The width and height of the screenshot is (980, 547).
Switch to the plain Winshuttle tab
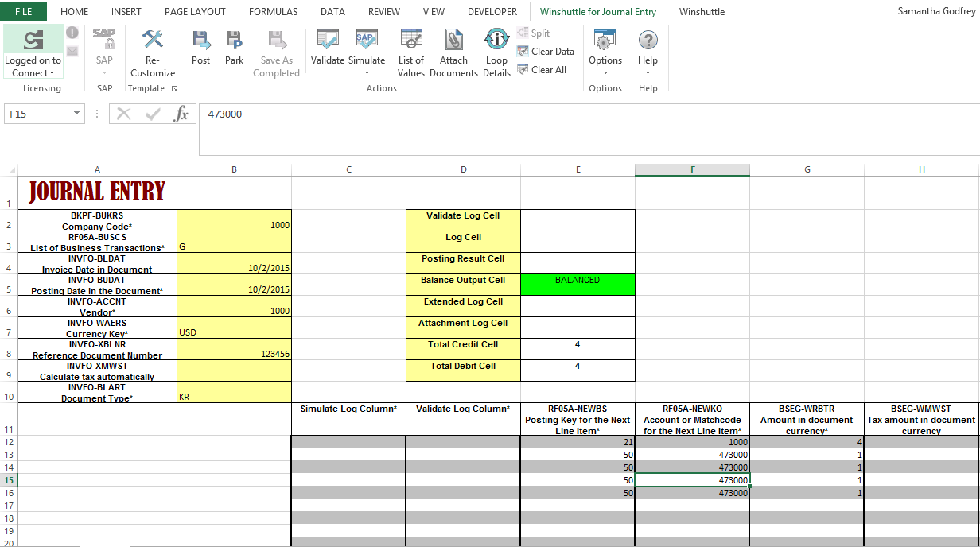(702, 11)
